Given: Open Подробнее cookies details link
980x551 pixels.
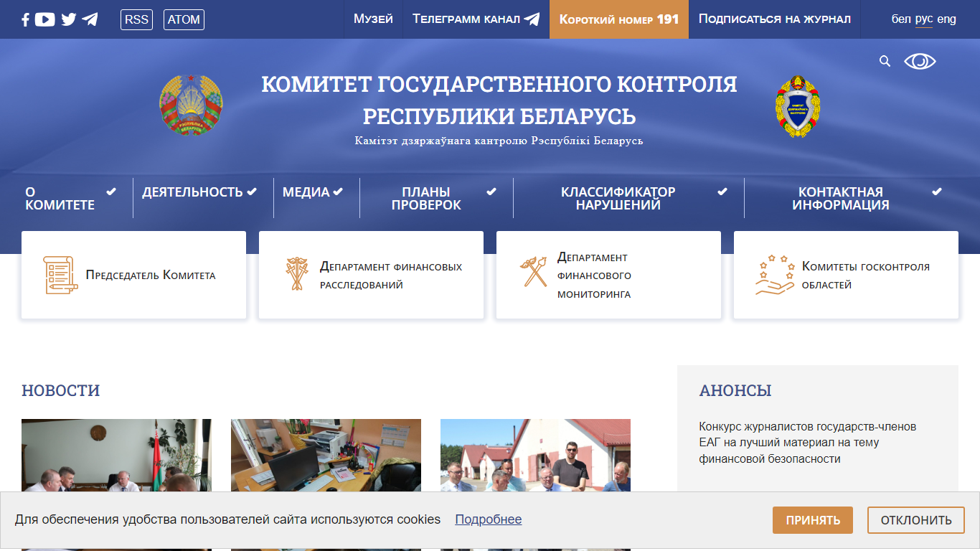Looking at the screenshot, I should click(488, 519).
